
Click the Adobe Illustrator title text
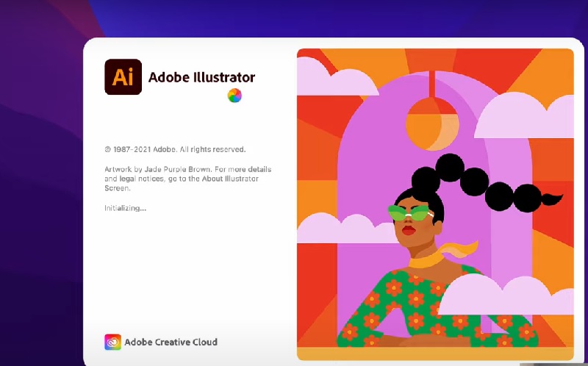(201, 77)
